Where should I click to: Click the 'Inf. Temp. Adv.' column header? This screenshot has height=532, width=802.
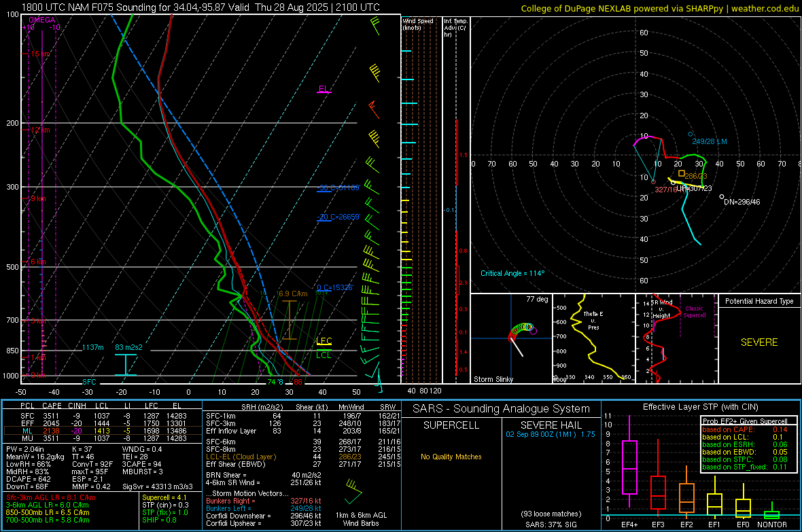[x=455, y=28]
